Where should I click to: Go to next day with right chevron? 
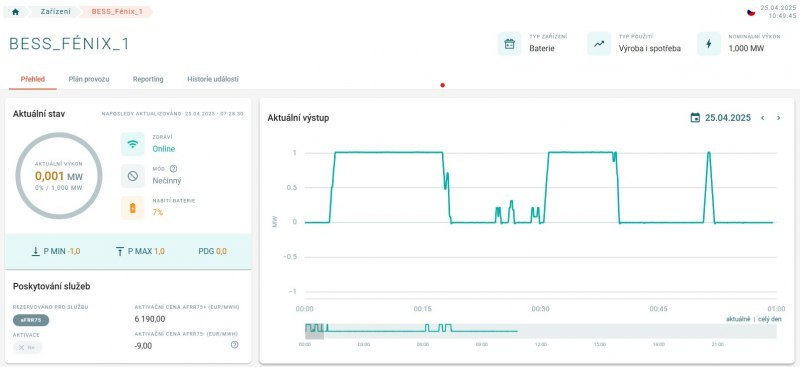(x=779, y=118)
